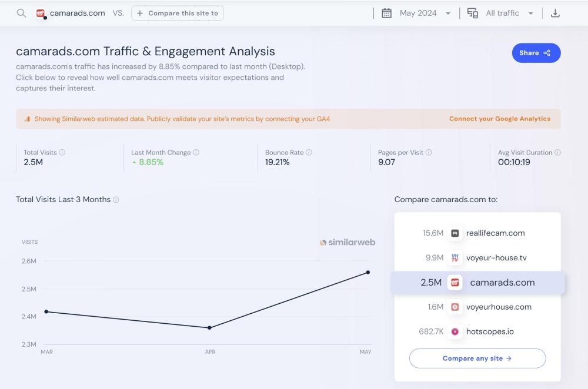Click the Pages per Visit info icon
The image size is (588, 389).
[x=429, y=152]
